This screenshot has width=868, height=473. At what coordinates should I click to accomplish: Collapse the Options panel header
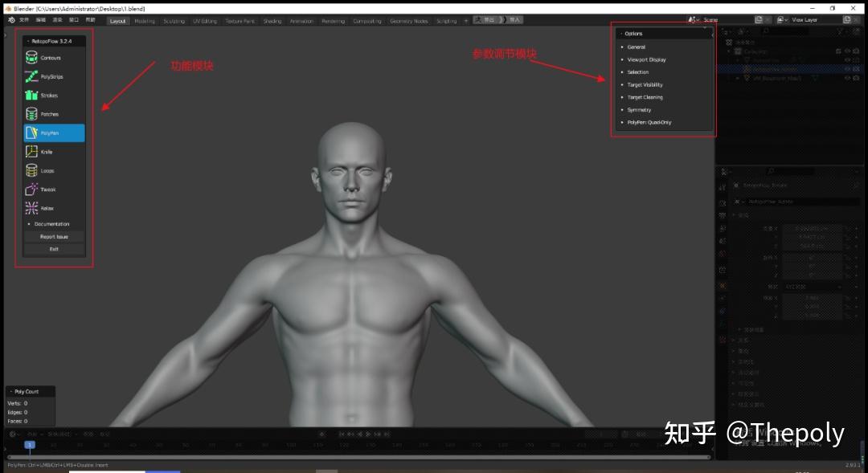(634, 33)
